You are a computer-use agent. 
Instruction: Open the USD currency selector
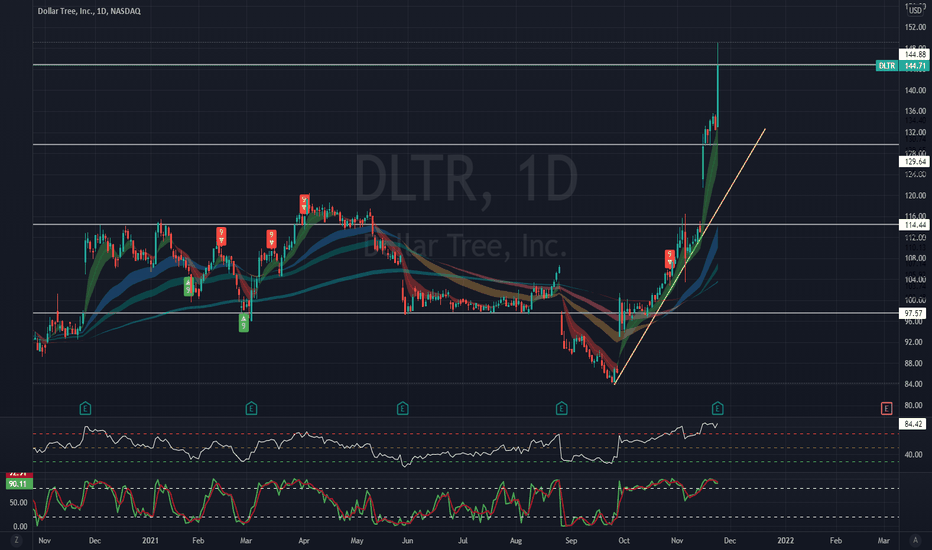pyautogui.click(x=915, y=10)
